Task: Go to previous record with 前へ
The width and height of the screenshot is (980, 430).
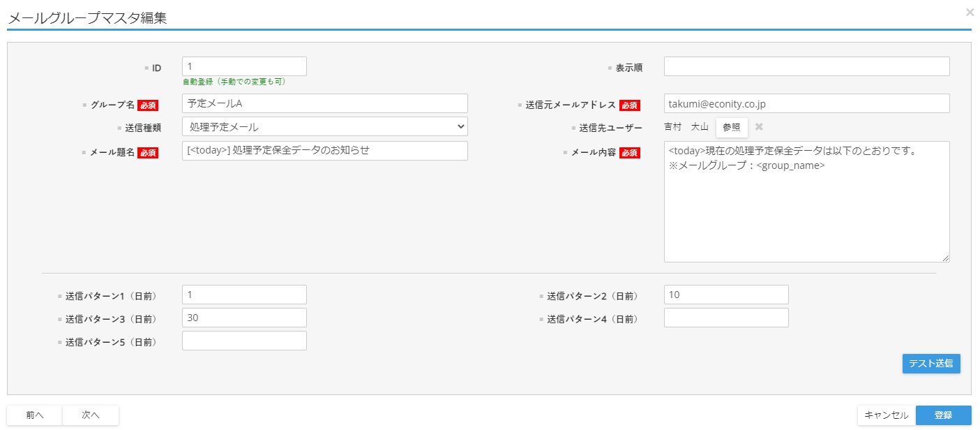Action: pyautogui.click(x=35, y=415)
